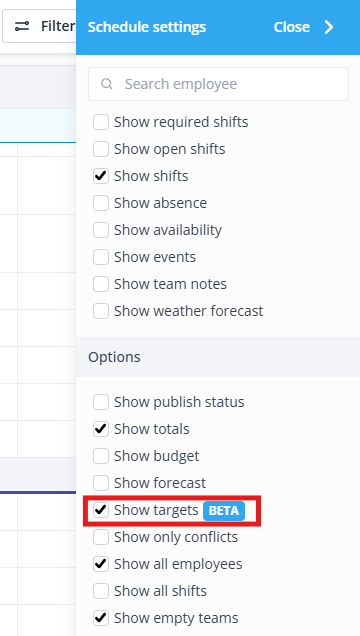Uncheck Show targets checkbox
The width and height of the screenshot is (360, 636).
[101, 510]
